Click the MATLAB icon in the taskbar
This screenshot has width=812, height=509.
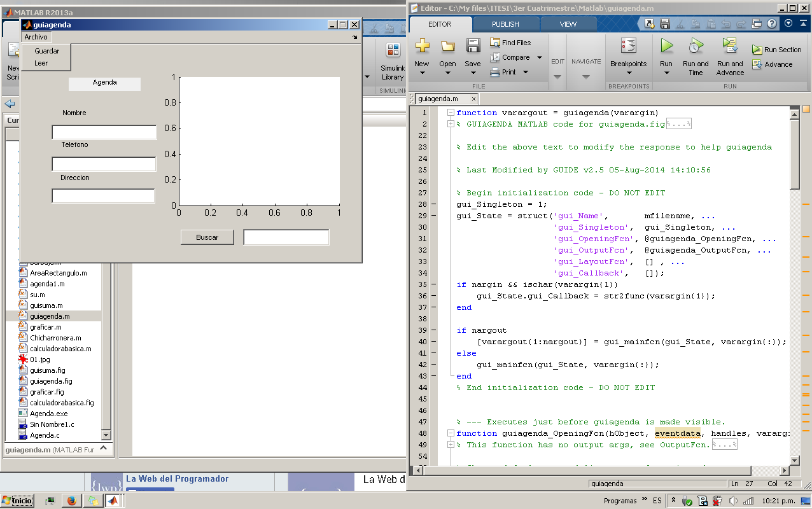tap(113, 501)
